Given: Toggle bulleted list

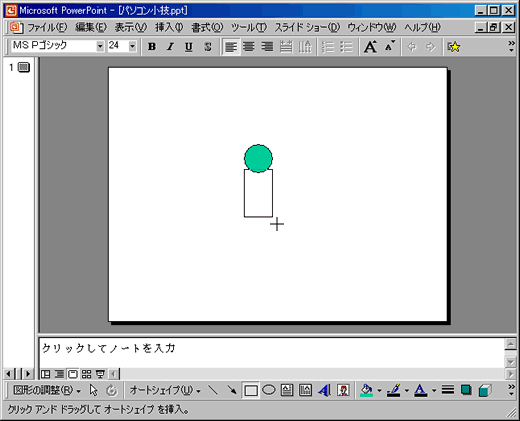Looking at the screenshot, I should tap(347, 47).
